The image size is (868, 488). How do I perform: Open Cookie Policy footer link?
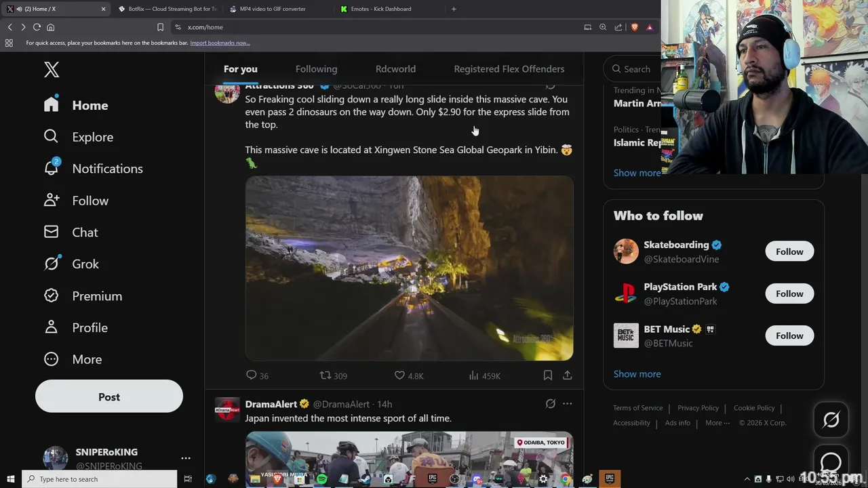tap(754, 408)
